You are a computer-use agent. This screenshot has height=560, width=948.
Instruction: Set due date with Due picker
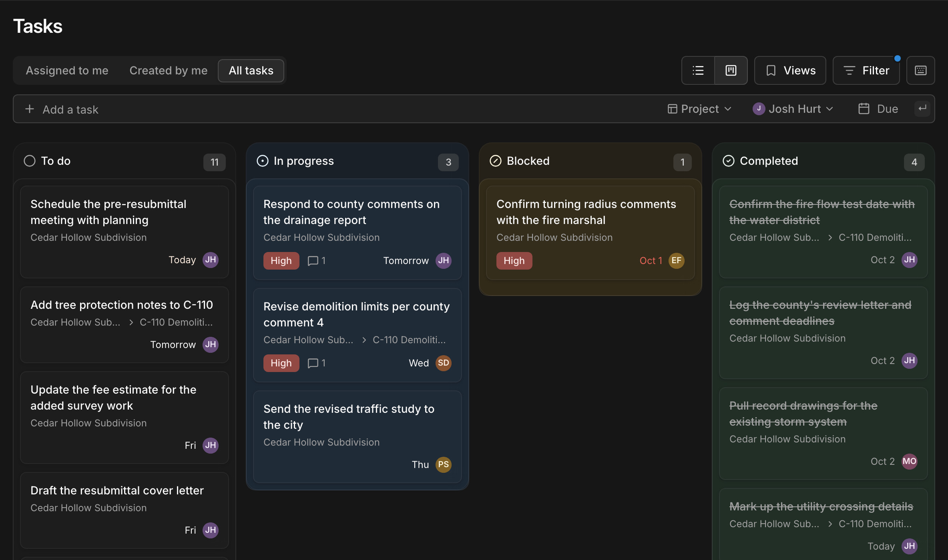878,109
